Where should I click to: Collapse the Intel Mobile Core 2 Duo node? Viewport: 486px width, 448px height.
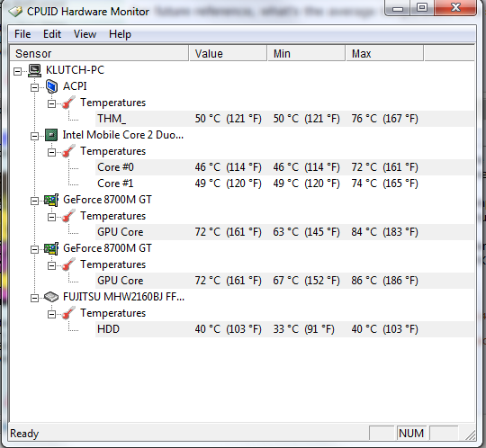point(34,136)
